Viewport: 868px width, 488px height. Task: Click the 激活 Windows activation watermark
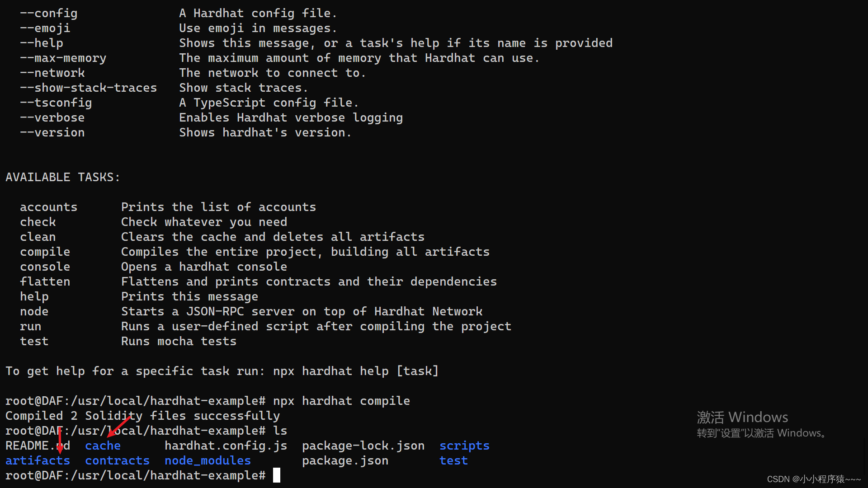[742, 417]
